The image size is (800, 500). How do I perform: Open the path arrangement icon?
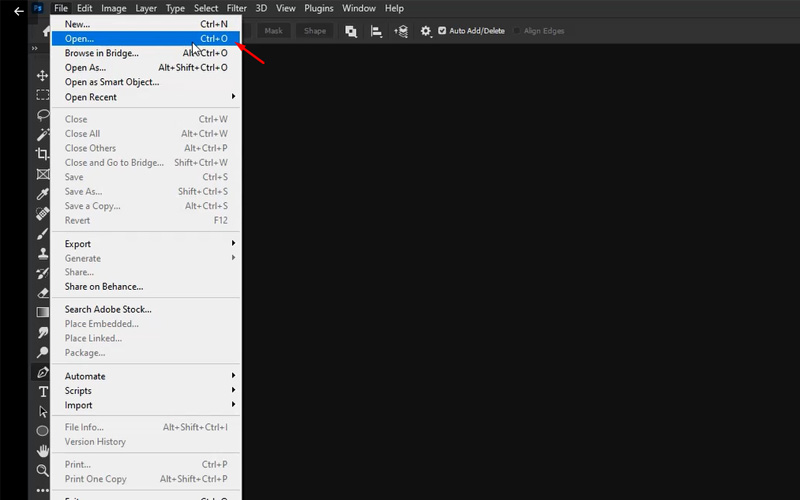coord(401,31)
